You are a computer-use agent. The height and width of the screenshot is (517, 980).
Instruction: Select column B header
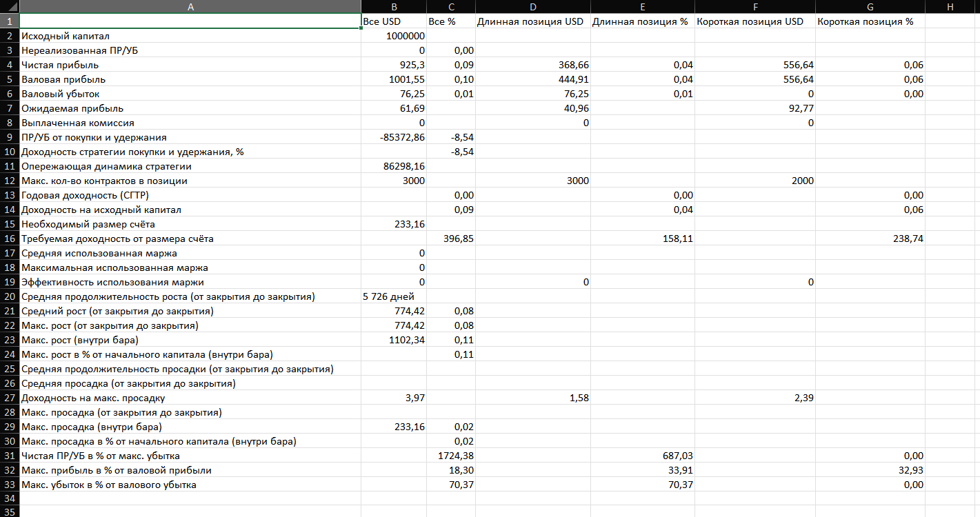coord(394,6)
